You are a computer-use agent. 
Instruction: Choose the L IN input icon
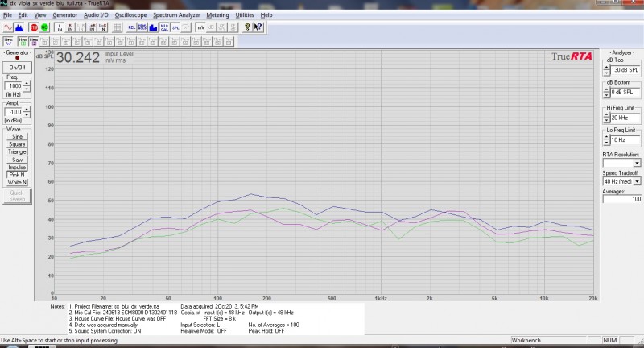(x=60, y=27)
